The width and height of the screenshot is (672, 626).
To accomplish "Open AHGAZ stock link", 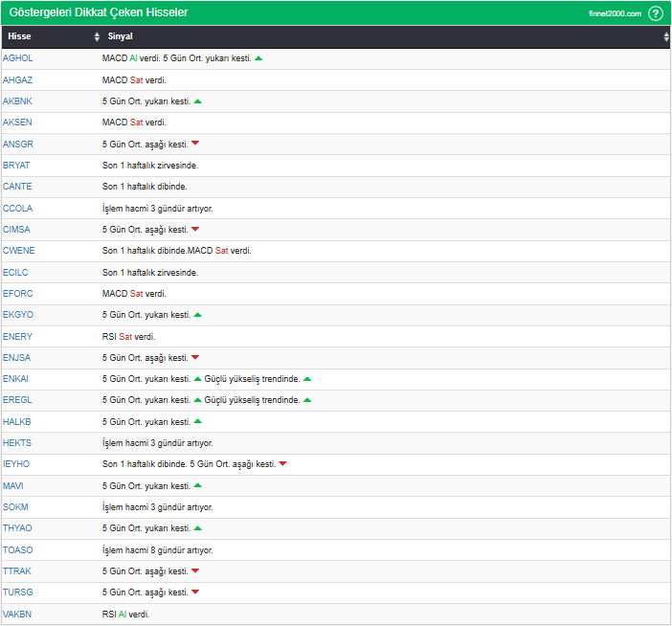I will 17,80.
